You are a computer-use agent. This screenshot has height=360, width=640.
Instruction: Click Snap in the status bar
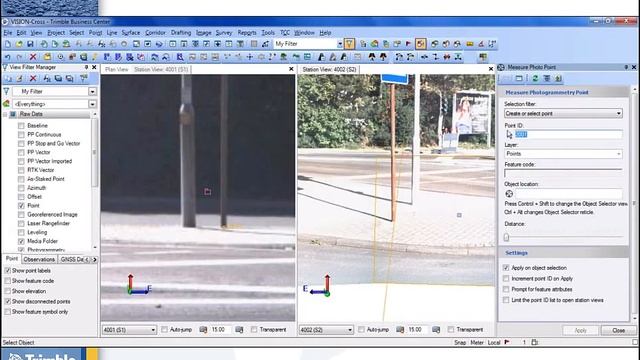pyautogui.click(x=460, y=342)
